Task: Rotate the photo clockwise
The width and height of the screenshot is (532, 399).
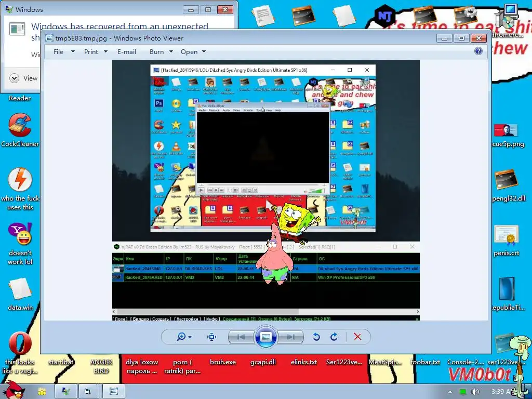Action: (x=334, y=337)
